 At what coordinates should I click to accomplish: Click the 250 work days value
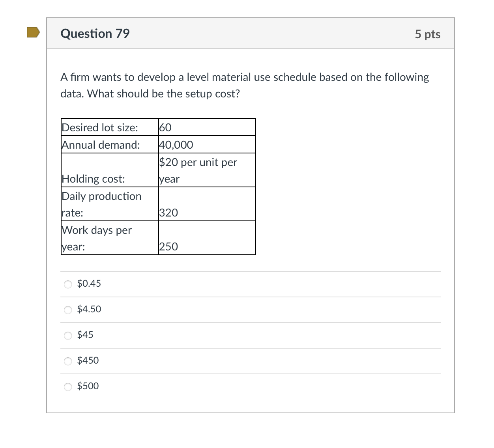pyautogui.click(x=168, y=247)
